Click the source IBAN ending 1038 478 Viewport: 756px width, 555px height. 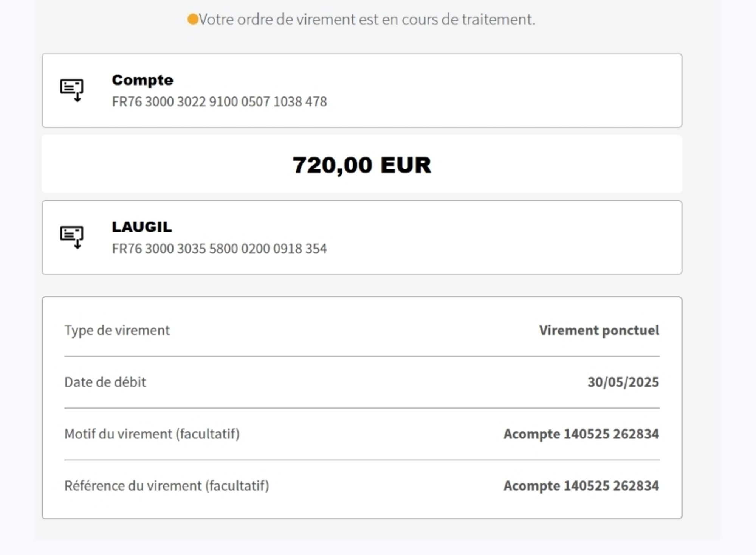219,102
